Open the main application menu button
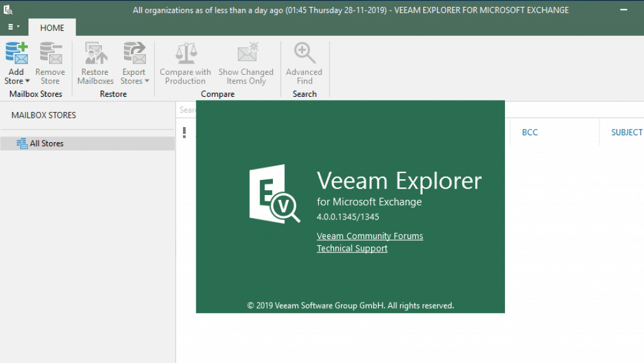The width and height of the screenshot is (644, 363). click(x=14, y=26)
